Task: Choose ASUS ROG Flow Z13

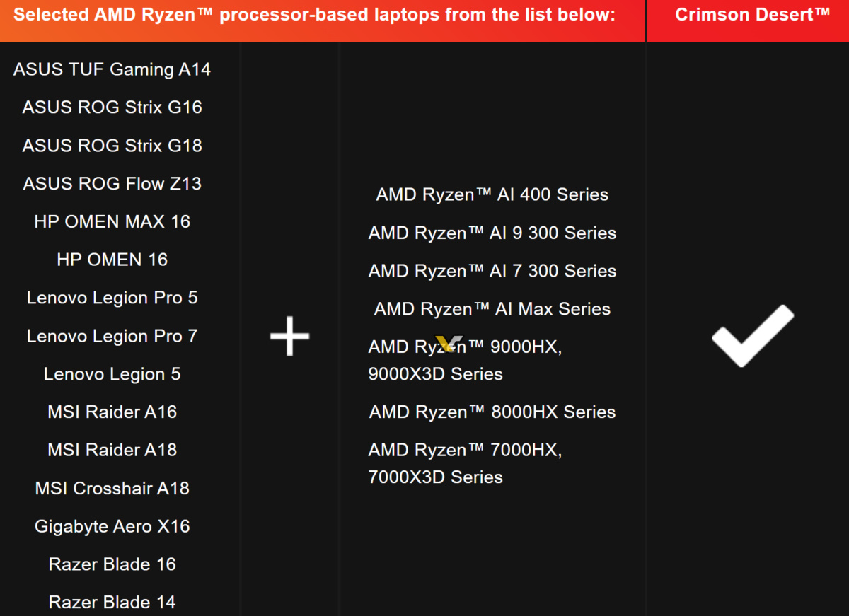Action: click(112, 184)
